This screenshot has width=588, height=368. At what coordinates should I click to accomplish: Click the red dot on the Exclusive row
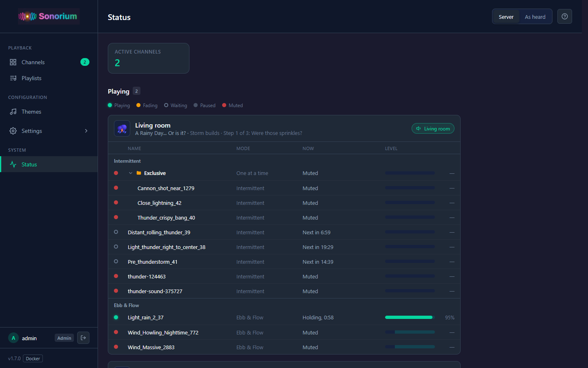tap(116, 173)
